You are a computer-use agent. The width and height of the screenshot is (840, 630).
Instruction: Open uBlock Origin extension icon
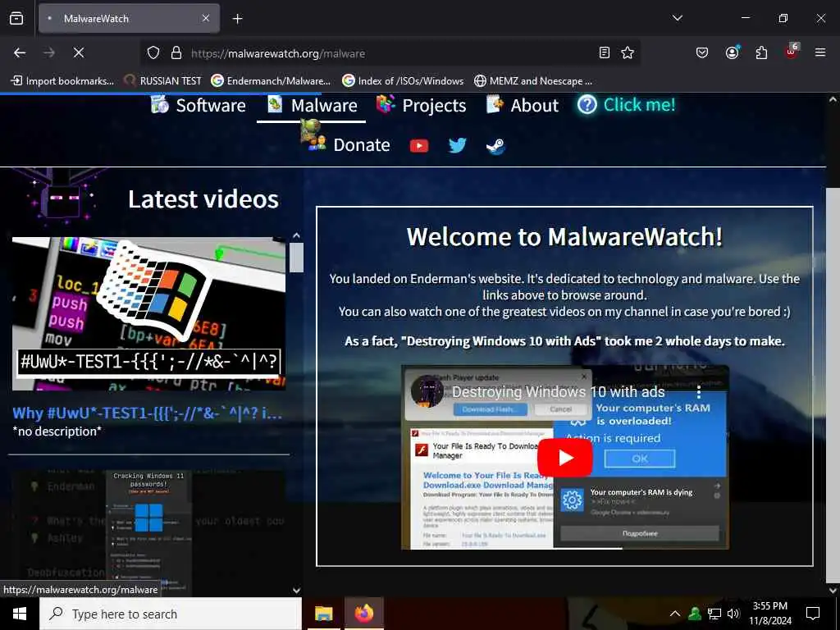(792, 52)
